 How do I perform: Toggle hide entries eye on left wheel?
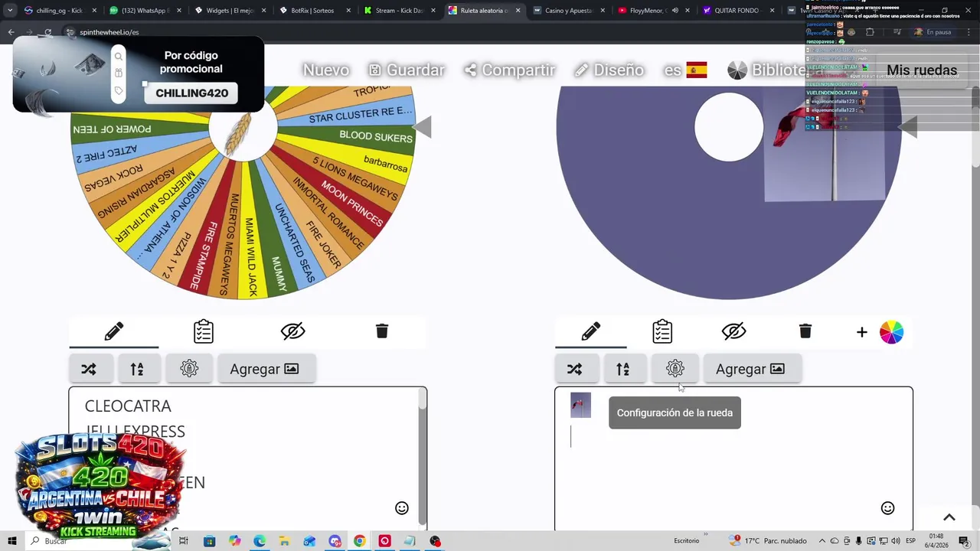tap(292, 331)
